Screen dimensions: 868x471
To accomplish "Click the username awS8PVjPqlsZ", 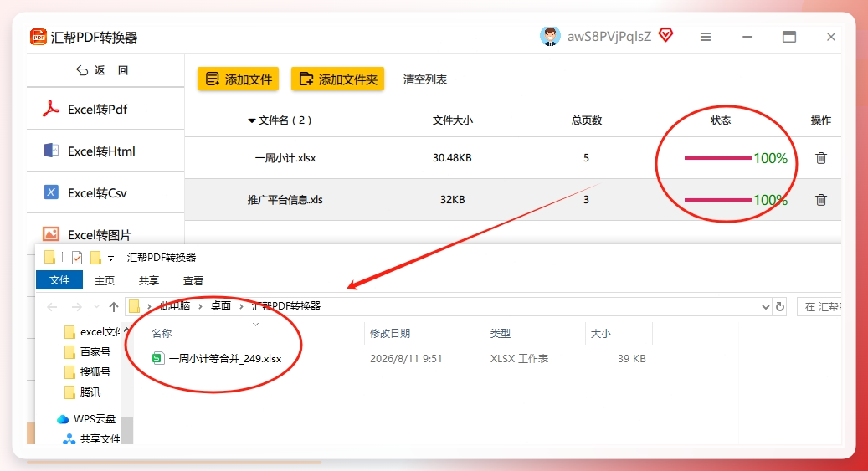I will tap(609, 37).
